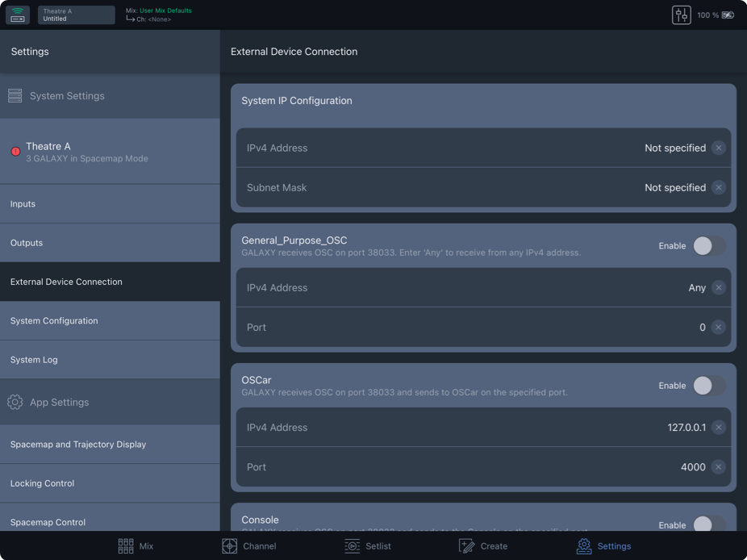
Task: Click the System Settings heading
Action: 67,96
